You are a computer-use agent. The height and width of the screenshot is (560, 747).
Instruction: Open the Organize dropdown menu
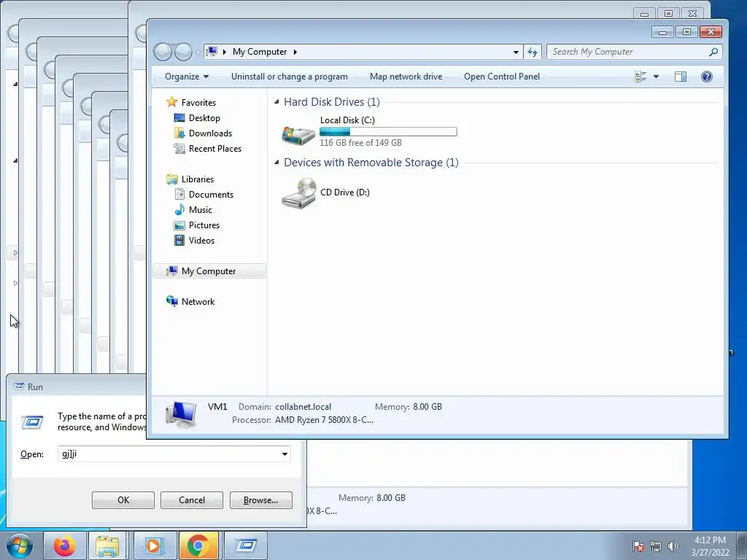point(187,77)
